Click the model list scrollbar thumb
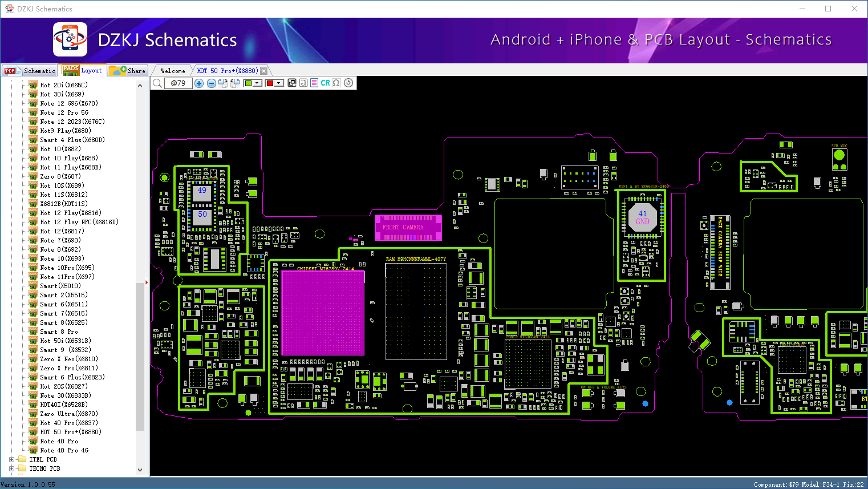The height and width of the screenshot is (489, 868). click(140, 357)
